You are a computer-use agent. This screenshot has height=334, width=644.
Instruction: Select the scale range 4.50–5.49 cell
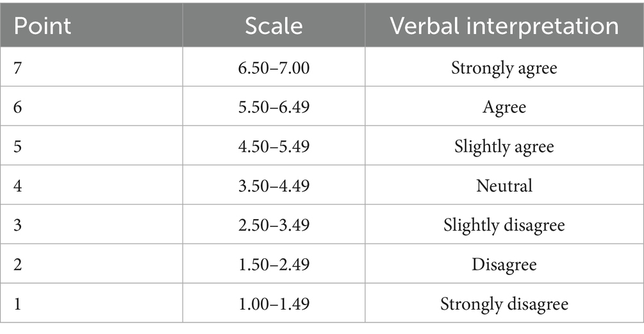[x=274, y=146]
